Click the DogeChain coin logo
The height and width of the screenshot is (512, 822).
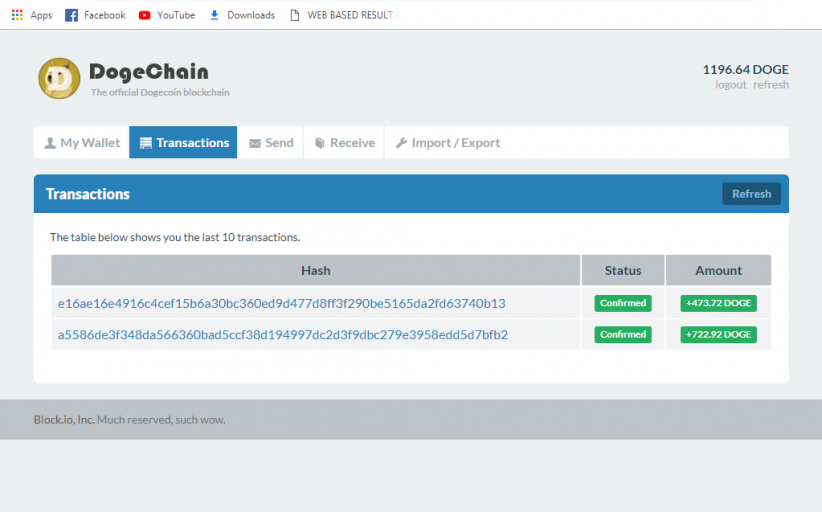[59, 78]
